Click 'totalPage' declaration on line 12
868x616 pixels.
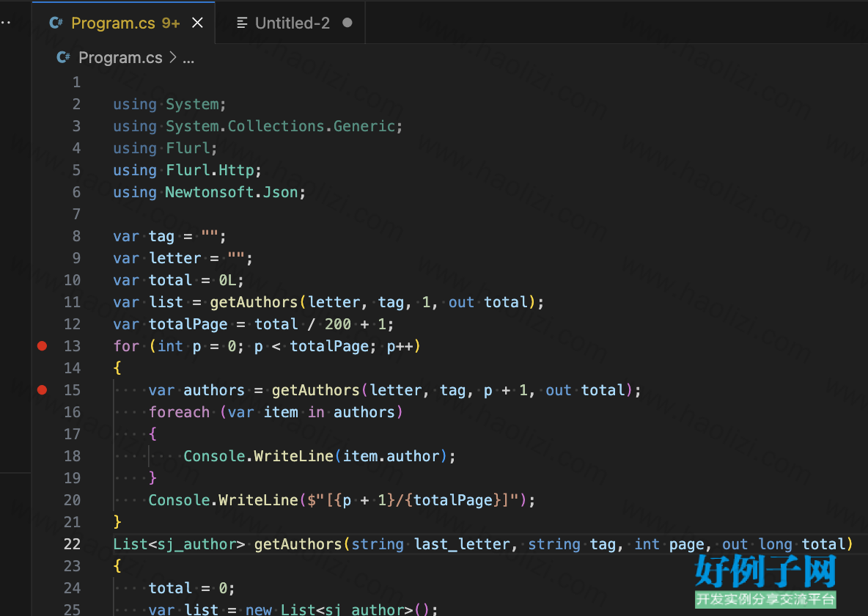click(x=188, y=324)
